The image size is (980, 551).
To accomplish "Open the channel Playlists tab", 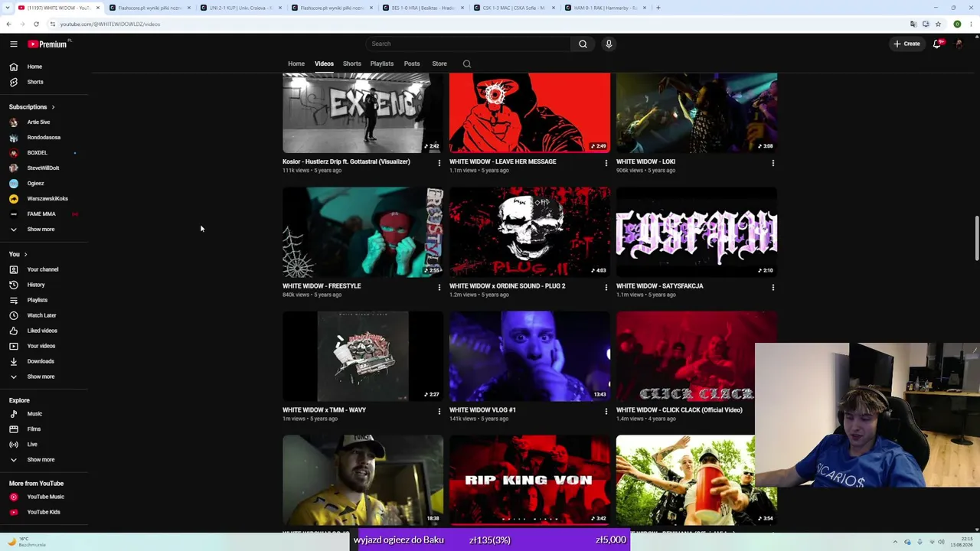I will click(382, 64).
